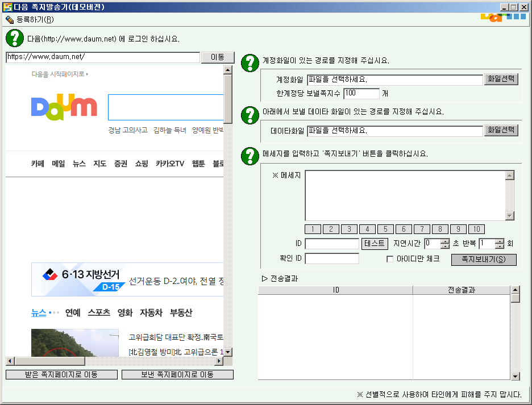This screenshot has width=532, height=405.
Task: Click the help icon beside the data file instruction
Action: [250, 115]
